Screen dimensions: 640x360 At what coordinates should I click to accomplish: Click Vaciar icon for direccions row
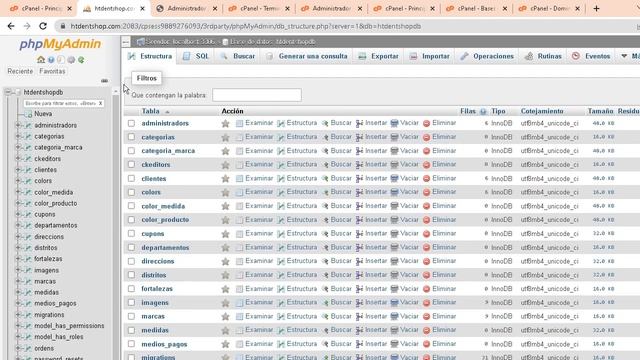(x=394, y=261)
